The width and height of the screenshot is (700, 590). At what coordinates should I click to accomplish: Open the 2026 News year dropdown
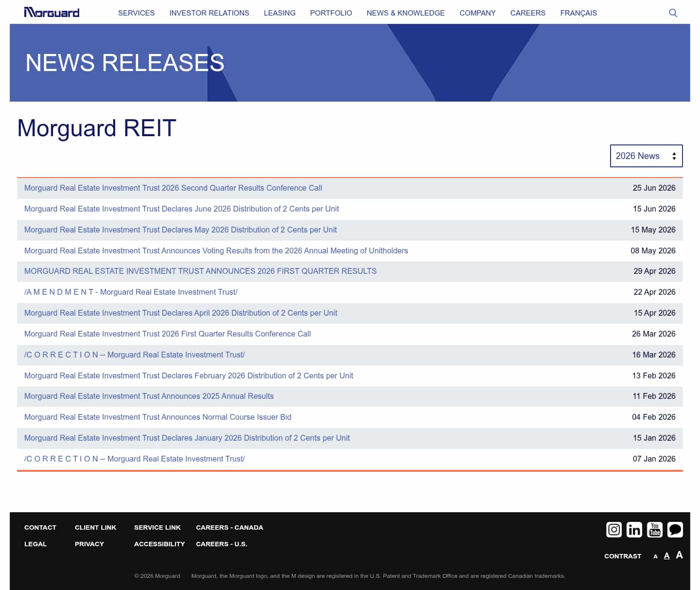click(x=646, y=156)
